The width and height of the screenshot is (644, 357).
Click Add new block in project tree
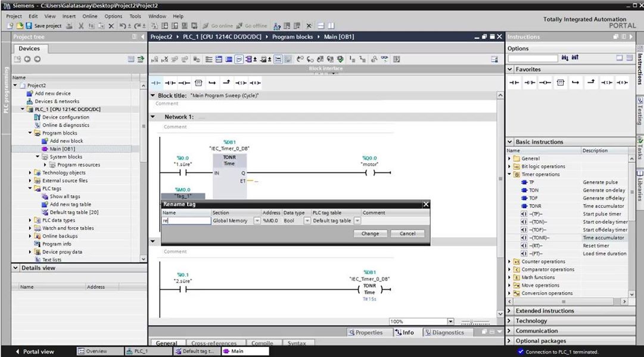point(66,141)
